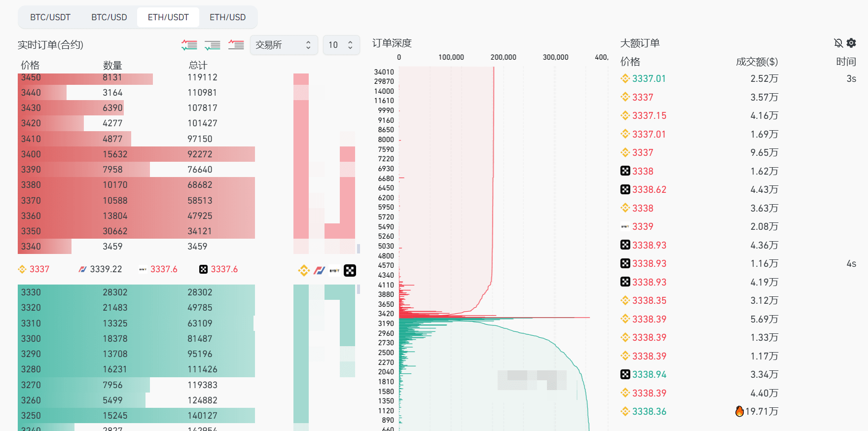Click the 时间 column header

coord(846,62)
